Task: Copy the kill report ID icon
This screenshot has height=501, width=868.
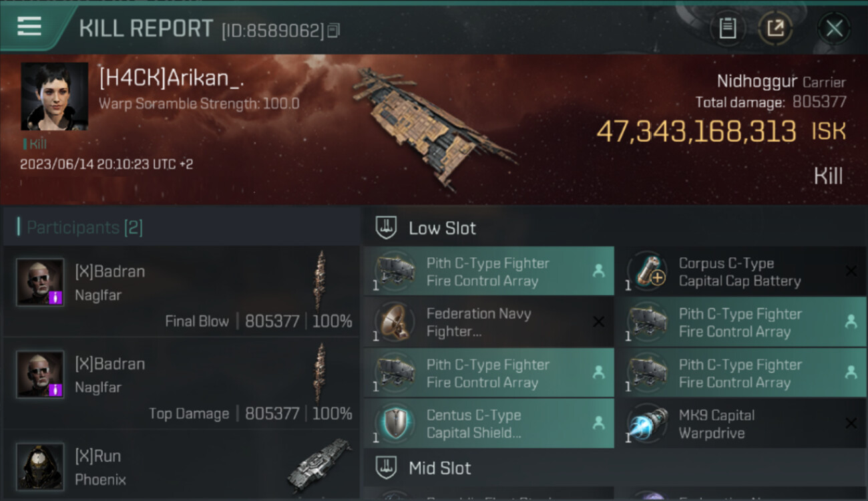Action: click(x=334, y=30)
